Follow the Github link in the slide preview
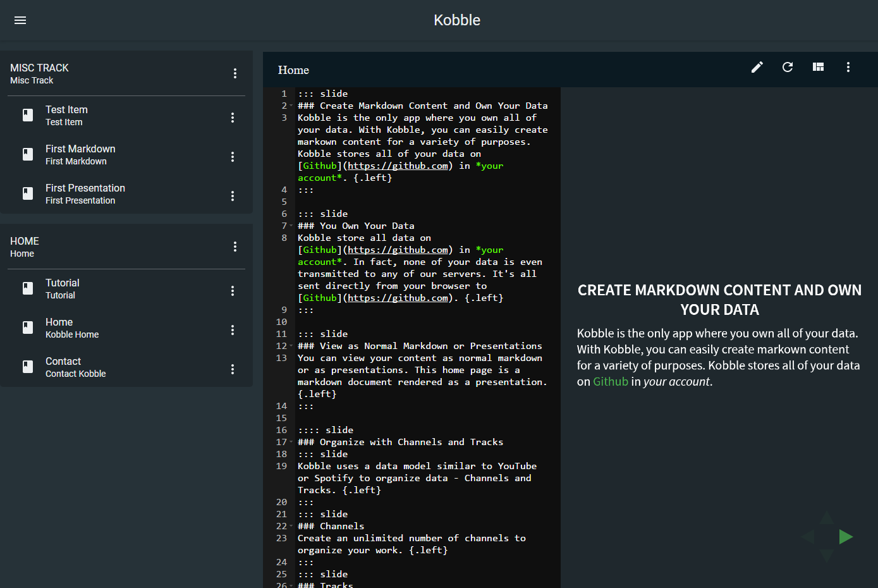Image resolution: width=878 pixels, height=588 pixels. [611, 382]
